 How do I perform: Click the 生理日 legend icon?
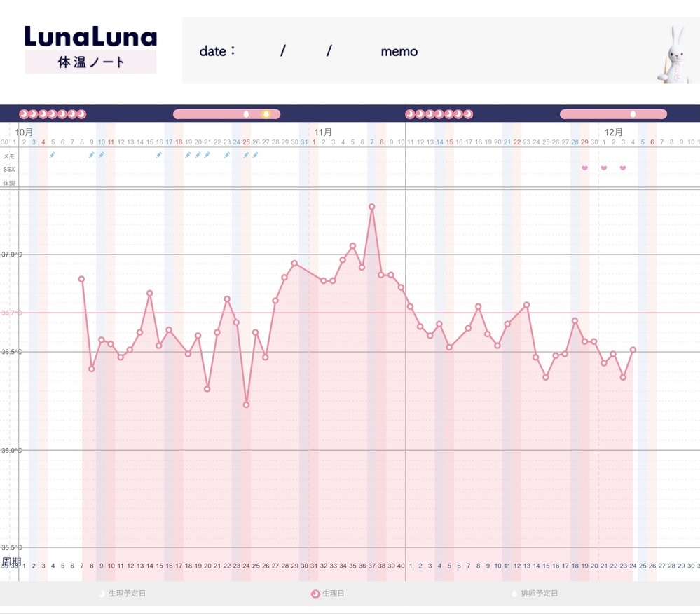(x=315, y=594)
